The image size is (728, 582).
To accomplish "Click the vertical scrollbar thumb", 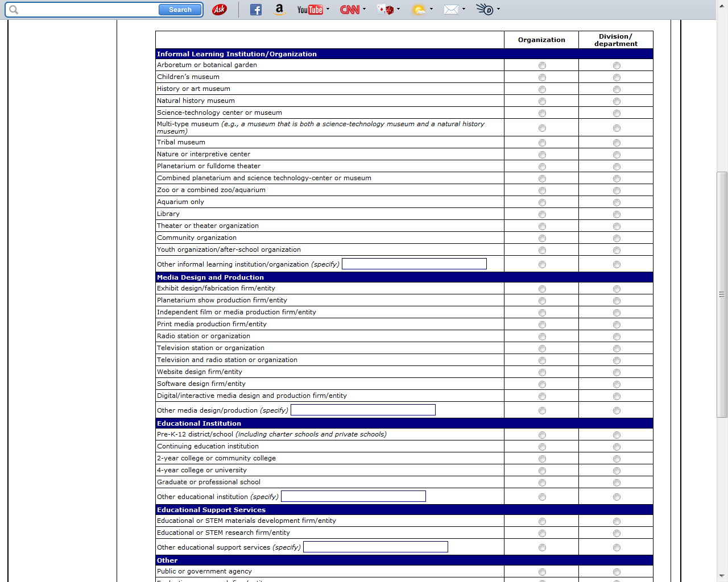I will click(722, 294).
